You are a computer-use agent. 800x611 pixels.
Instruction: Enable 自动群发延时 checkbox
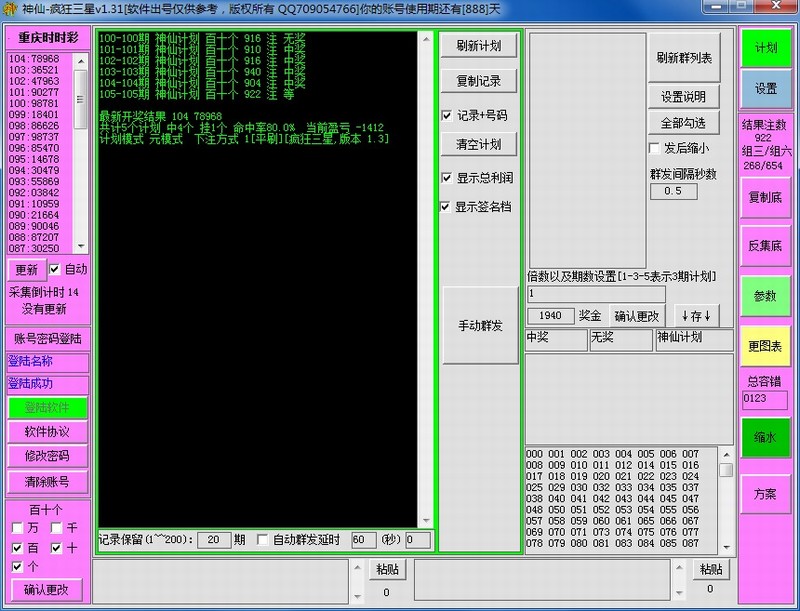tap(263, 540)
